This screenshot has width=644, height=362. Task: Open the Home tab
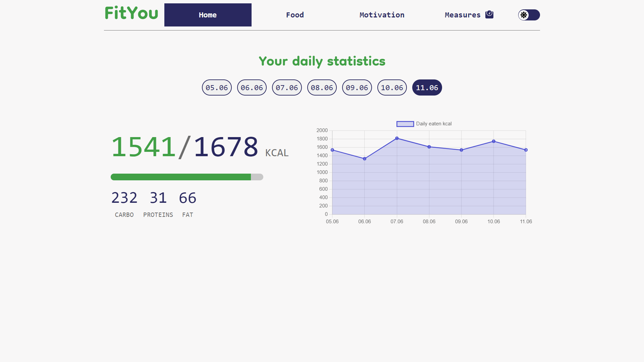(x=208, y=15)
